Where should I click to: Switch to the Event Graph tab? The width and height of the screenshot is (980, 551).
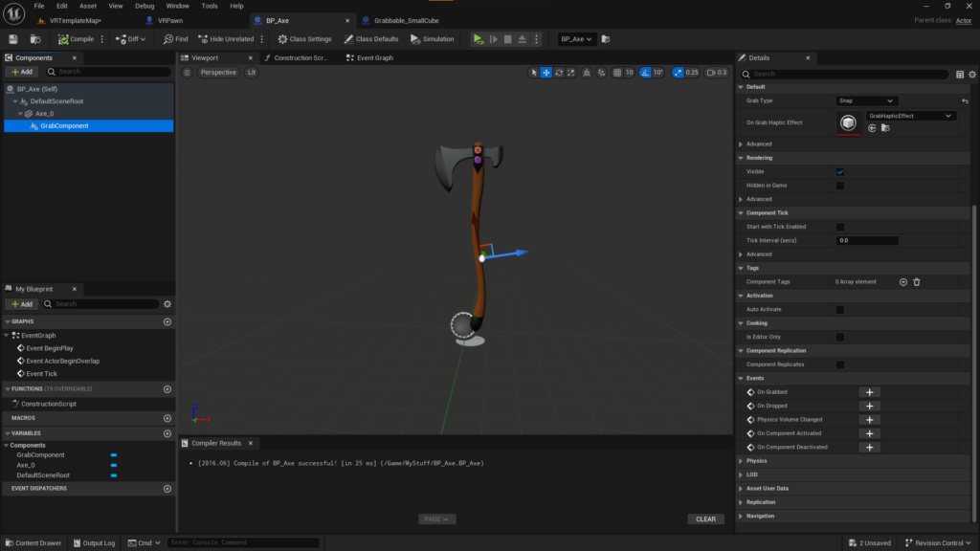click(374, 57)
